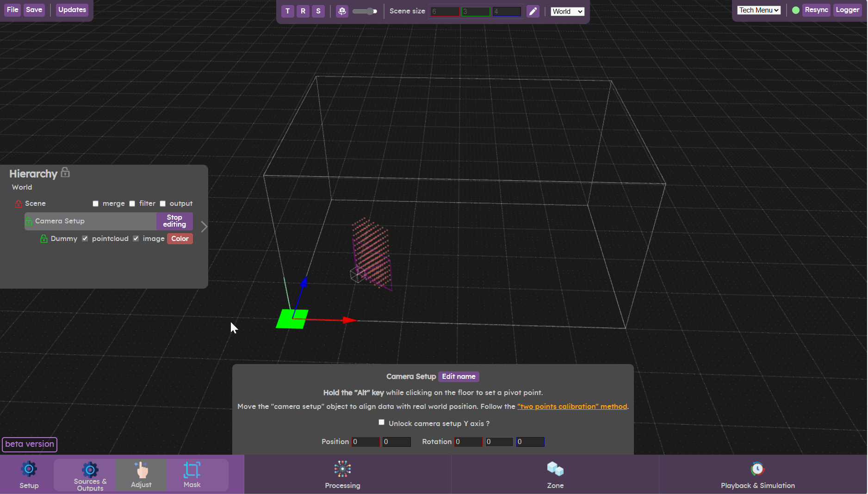
Task: Uncheck the Dummy pointcloud checkbox
Action: 85,239
